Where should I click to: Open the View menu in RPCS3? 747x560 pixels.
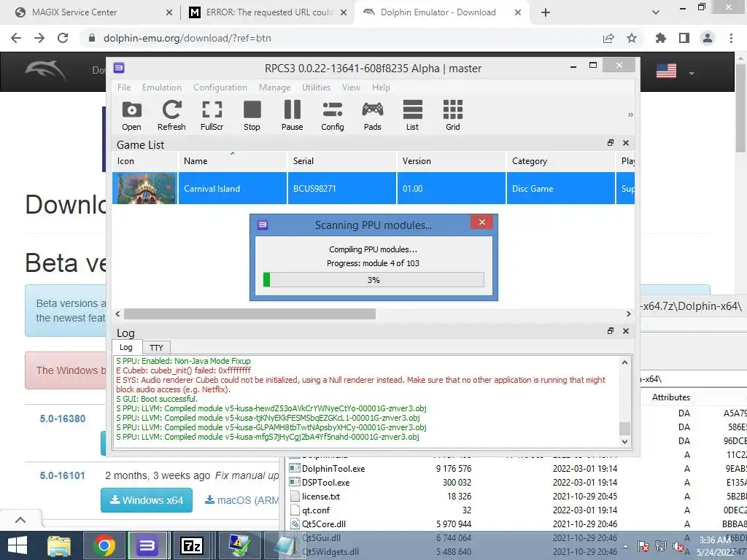tap(351, 87)
